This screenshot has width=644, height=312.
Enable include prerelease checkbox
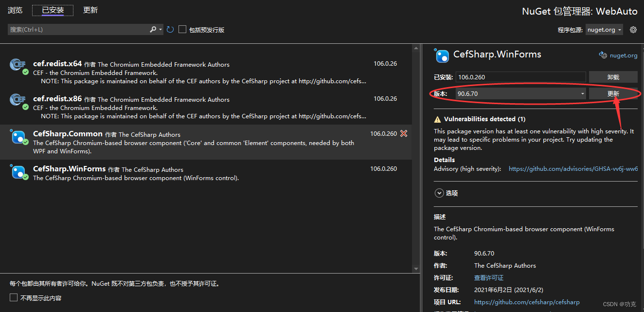click(x=182, y=30)
